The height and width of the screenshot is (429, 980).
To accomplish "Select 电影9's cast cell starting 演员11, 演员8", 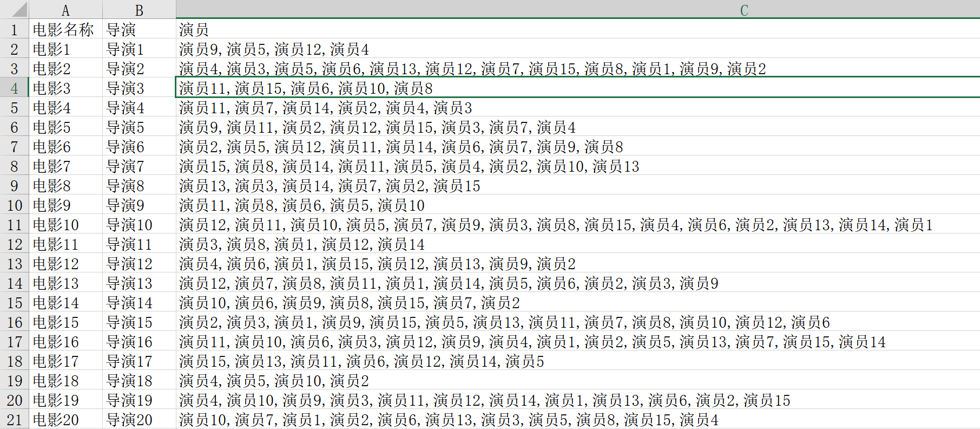I will [x=578, y=205].
